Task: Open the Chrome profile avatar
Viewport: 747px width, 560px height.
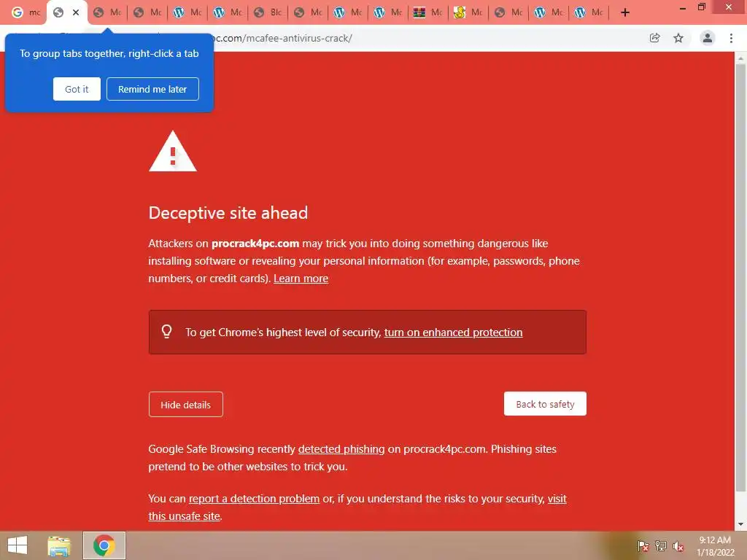Action: point(708,38)
